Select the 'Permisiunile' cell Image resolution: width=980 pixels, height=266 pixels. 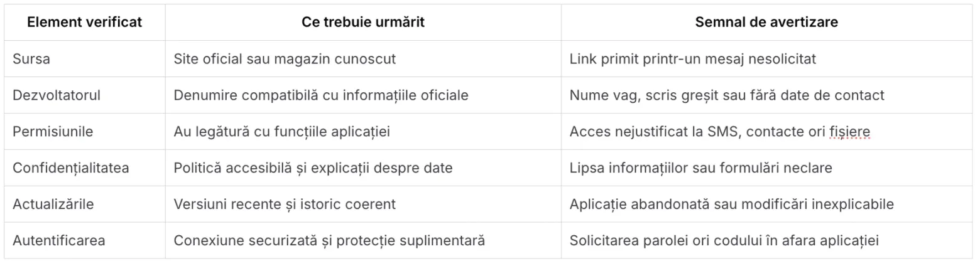(85, 132)
